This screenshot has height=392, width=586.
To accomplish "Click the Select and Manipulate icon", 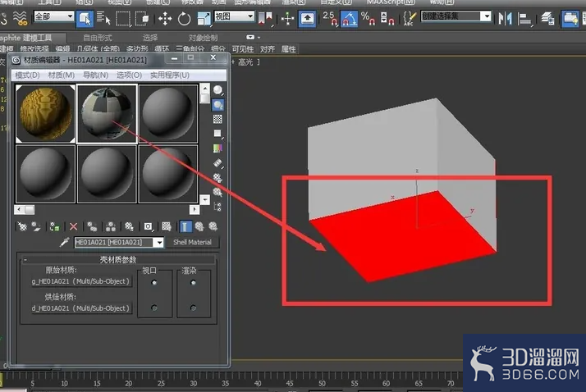I will click(x=287, y=18).
